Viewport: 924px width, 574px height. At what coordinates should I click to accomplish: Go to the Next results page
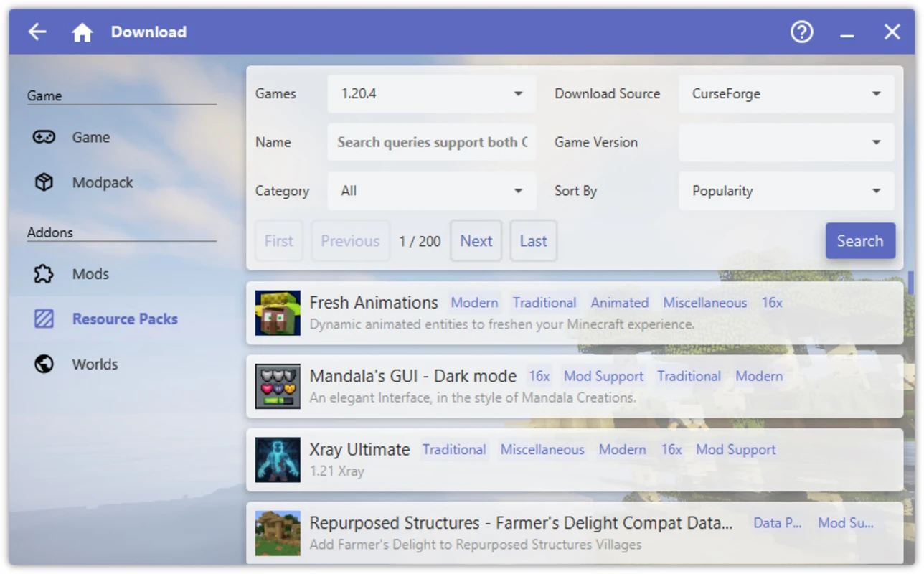click(476, 241)
